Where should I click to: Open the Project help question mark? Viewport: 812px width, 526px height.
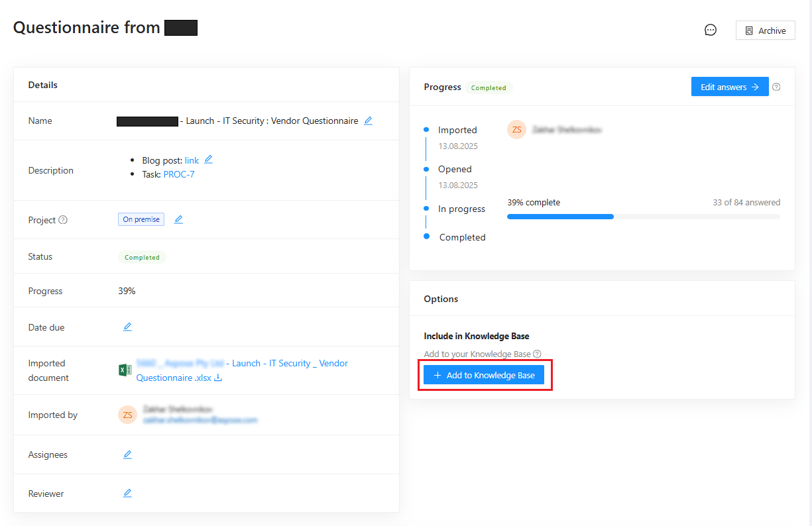[62, 220]
